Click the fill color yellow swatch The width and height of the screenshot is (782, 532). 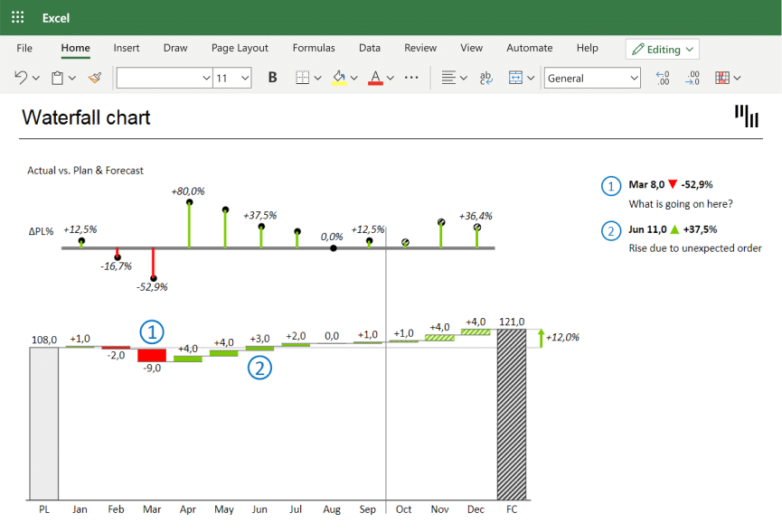coord(339,79)
